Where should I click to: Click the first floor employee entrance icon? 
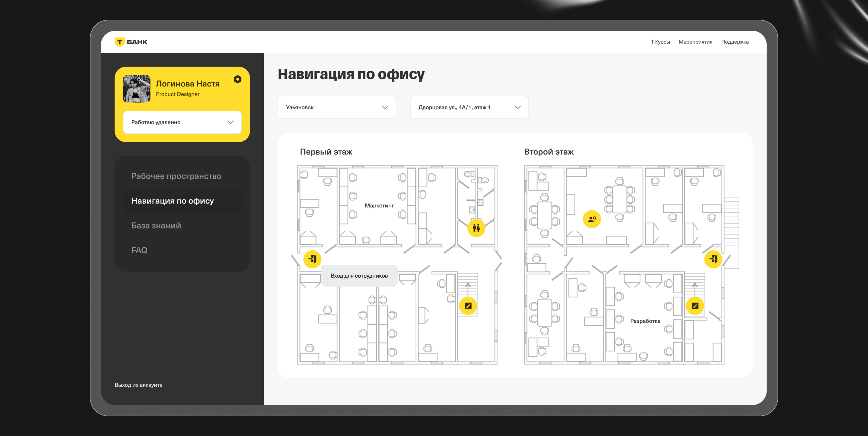coord(312,259)
